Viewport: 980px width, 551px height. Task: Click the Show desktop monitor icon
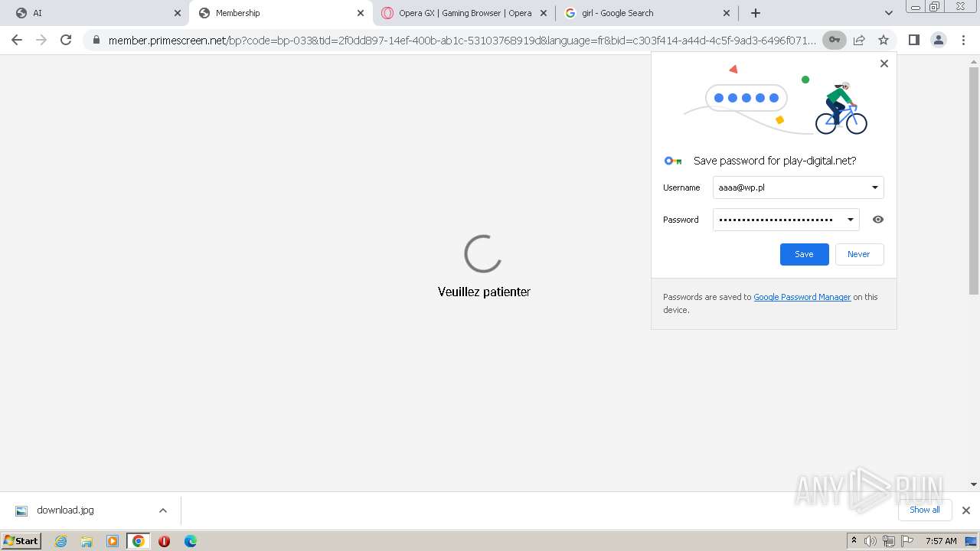pyautogui.click(x=971, y=541)
